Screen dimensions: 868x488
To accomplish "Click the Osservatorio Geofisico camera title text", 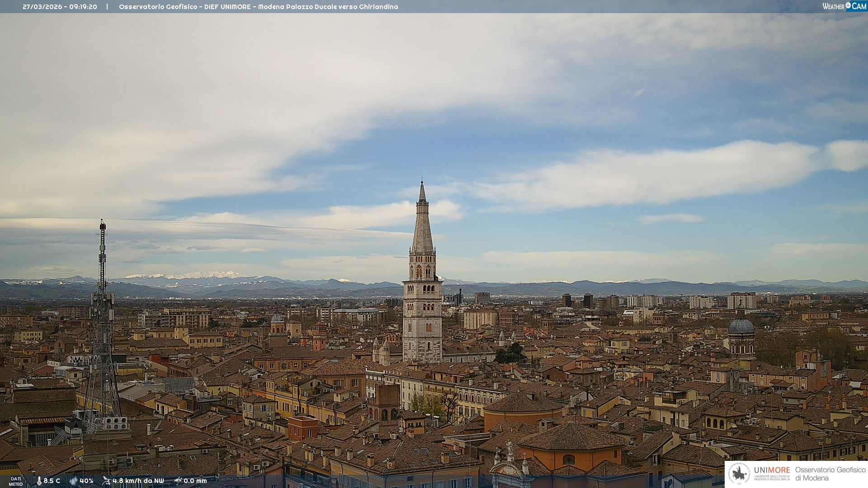I will (258, 7).
